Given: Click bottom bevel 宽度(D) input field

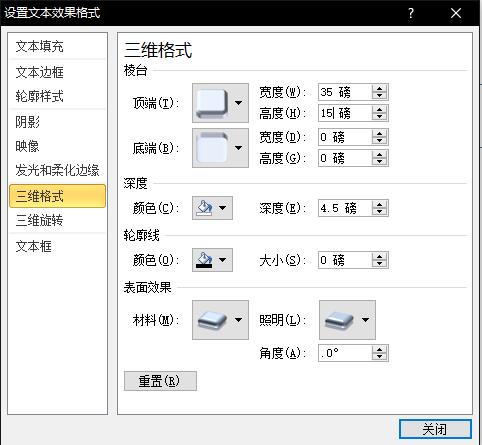Looking at the screenshot, I should (345, 137).
